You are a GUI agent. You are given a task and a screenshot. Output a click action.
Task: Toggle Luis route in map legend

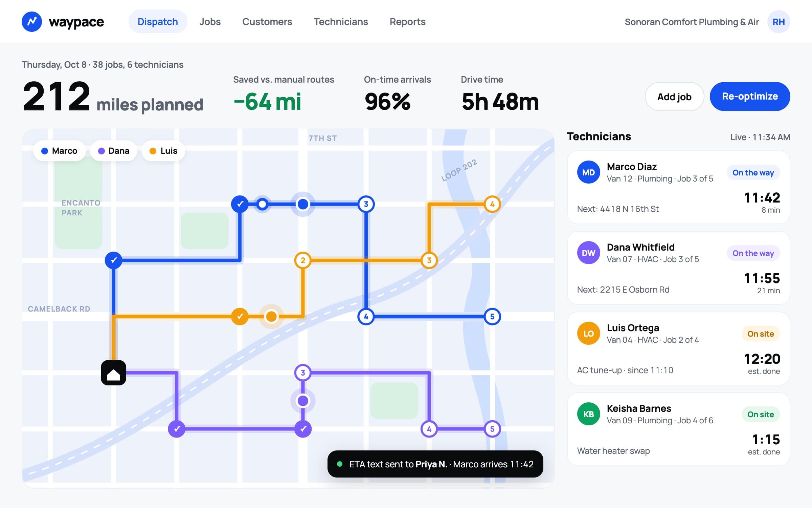tap(163, 151)
